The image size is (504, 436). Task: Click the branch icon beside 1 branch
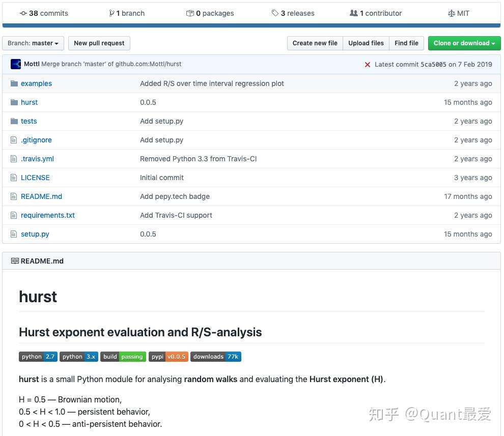click(x=111, y=13)
